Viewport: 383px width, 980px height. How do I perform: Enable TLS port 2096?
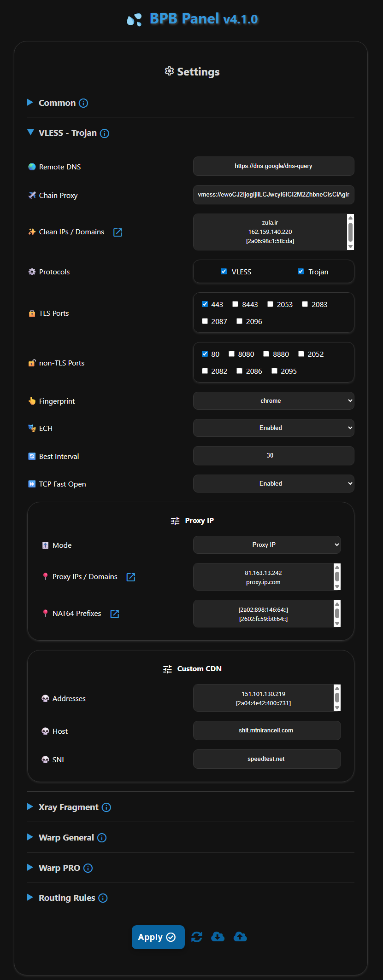(x=239, y=321)
